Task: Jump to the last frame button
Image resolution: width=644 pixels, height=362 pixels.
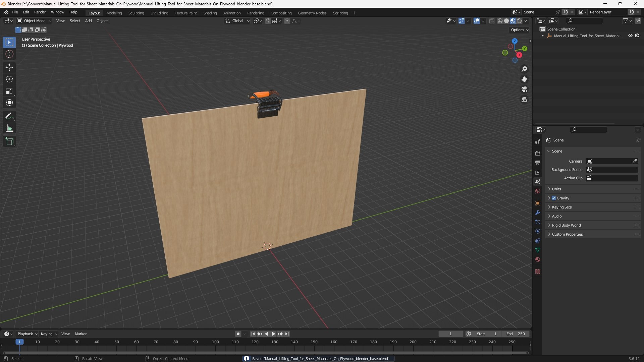Action: click(287, 334)
